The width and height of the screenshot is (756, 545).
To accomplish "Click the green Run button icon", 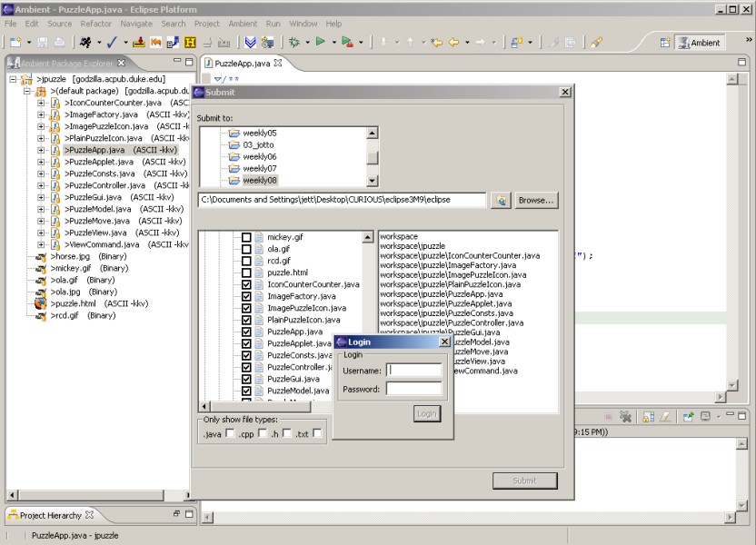I will click(321, 42).
